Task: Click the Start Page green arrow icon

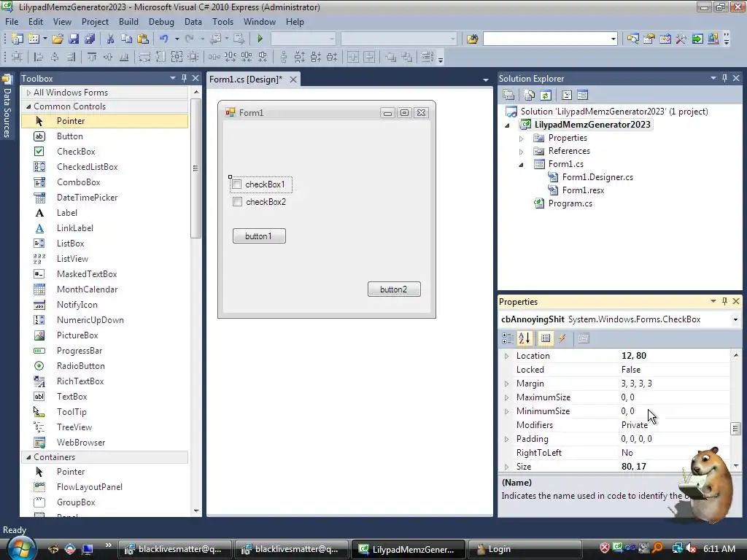Action: tap(697, 39)
